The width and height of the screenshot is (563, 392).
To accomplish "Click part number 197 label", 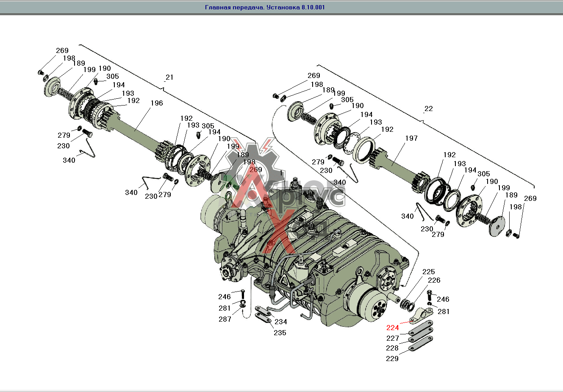I will point(411,138).
